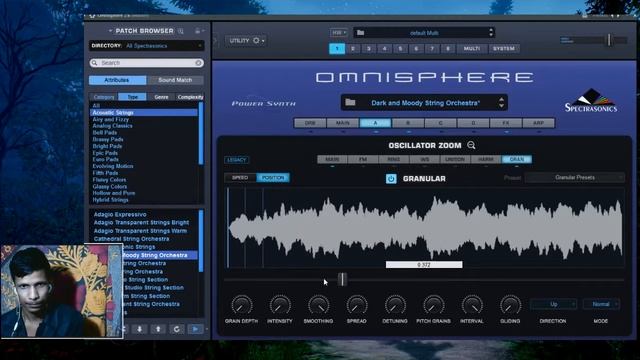Toggle the Legacy button
The image size is (640, 360).
236,160
